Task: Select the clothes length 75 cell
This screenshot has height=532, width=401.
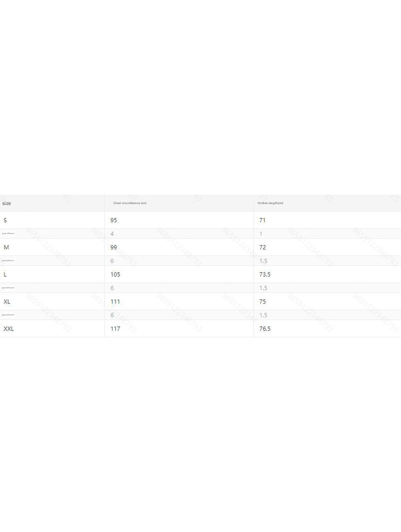Action: pyautogui.click(x=262, y=301)
